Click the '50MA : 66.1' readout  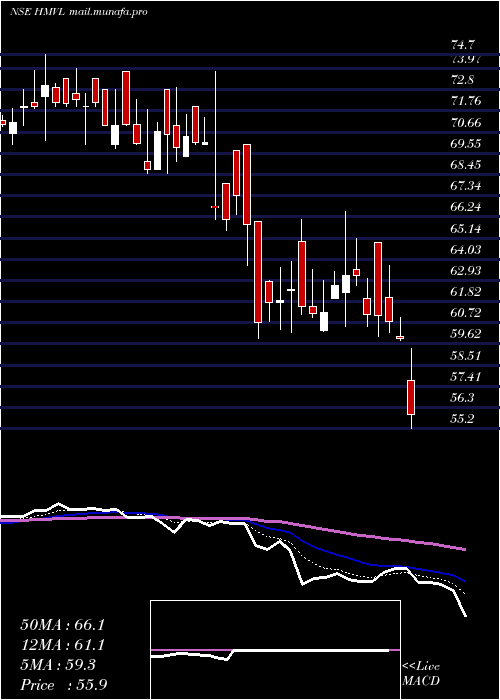62,625
